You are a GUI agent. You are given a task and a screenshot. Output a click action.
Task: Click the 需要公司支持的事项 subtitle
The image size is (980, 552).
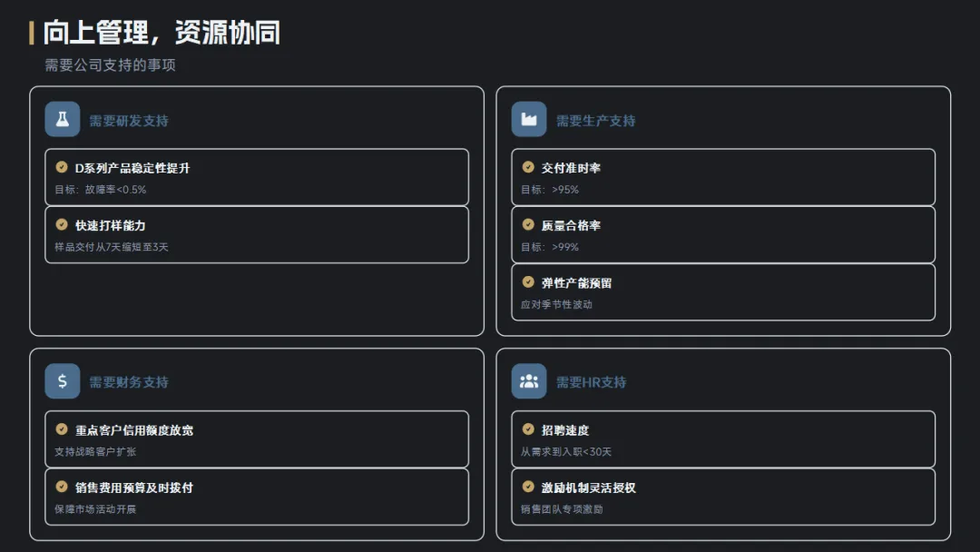(x=110, y=65)
